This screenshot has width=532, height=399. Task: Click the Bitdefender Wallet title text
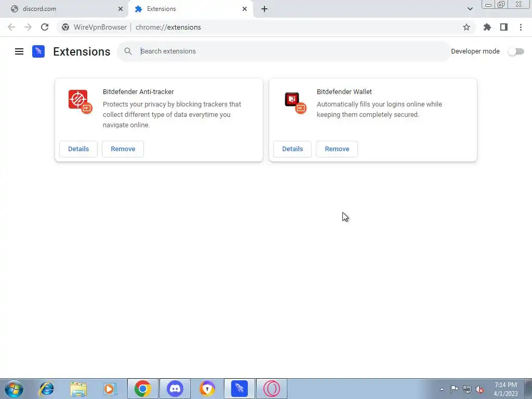tap(344, 91)
